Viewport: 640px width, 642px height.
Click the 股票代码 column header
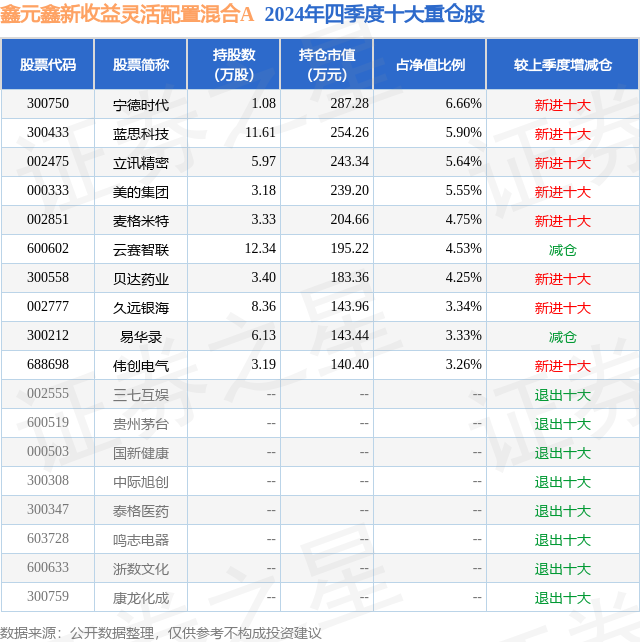click(48, 65)
